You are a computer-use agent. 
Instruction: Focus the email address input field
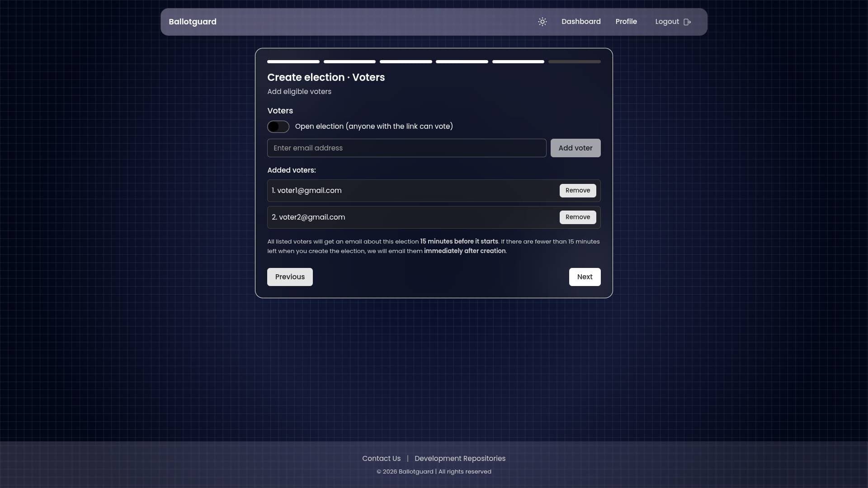point(406,148)
